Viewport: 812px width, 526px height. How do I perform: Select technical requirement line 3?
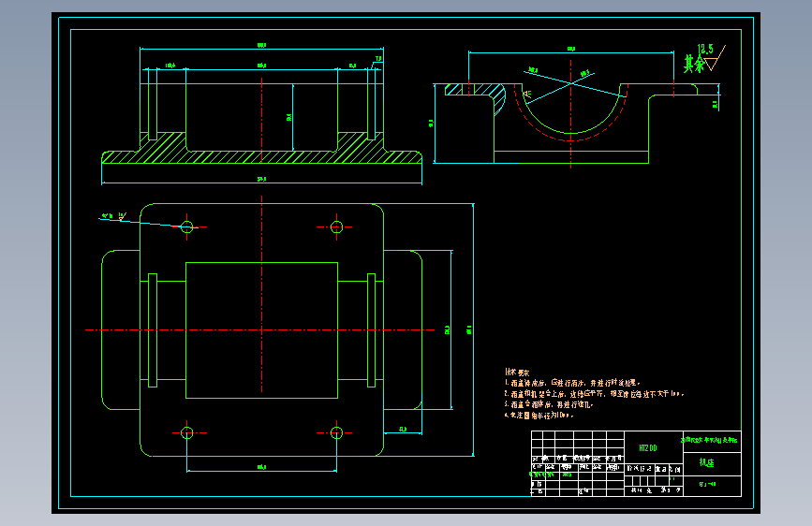click(x=549, y=404)
